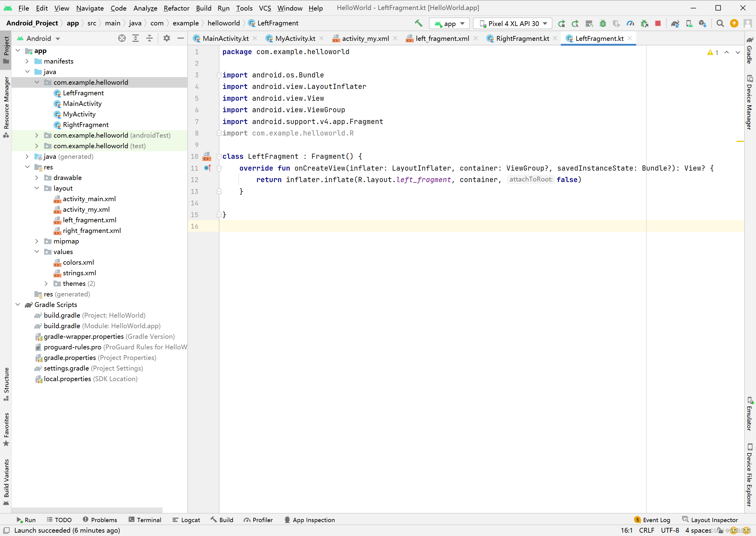Image resolution: width=756 pixels, height=536 pixels.
Task: Click the Debug app bug icon
Action: click(x=603, y=23)
